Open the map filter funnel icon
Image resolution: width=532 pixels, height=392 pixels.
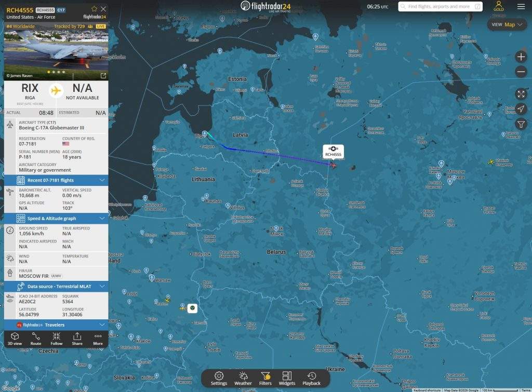[521, 124]
